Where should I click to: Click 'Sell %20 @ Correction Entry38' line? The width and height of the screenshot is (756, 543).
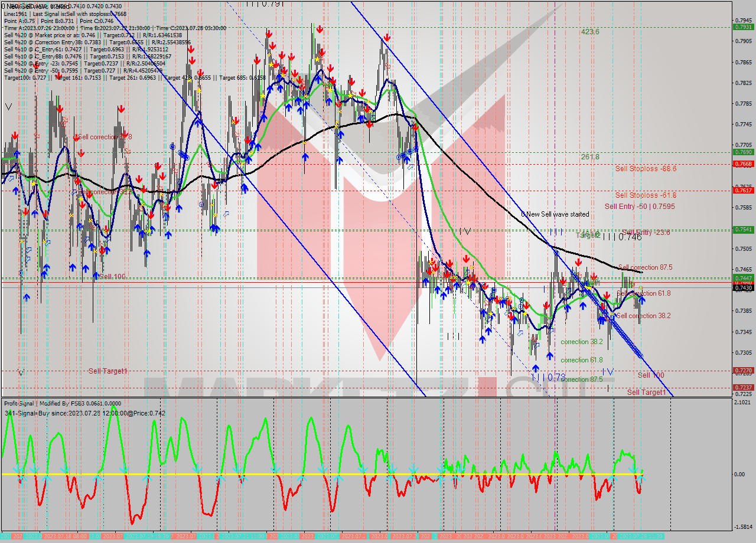tap(97, 42)
